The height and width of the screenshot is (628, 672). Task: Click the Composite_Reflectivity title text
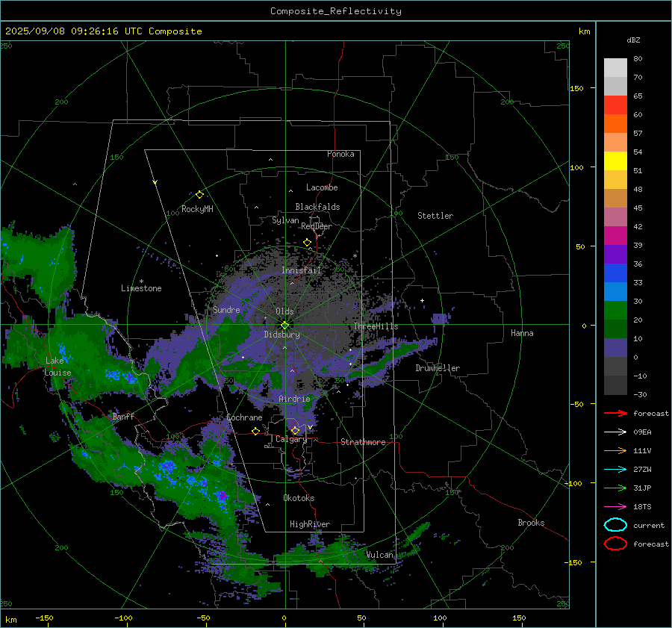pyautogui.click(x=336, y=11)
